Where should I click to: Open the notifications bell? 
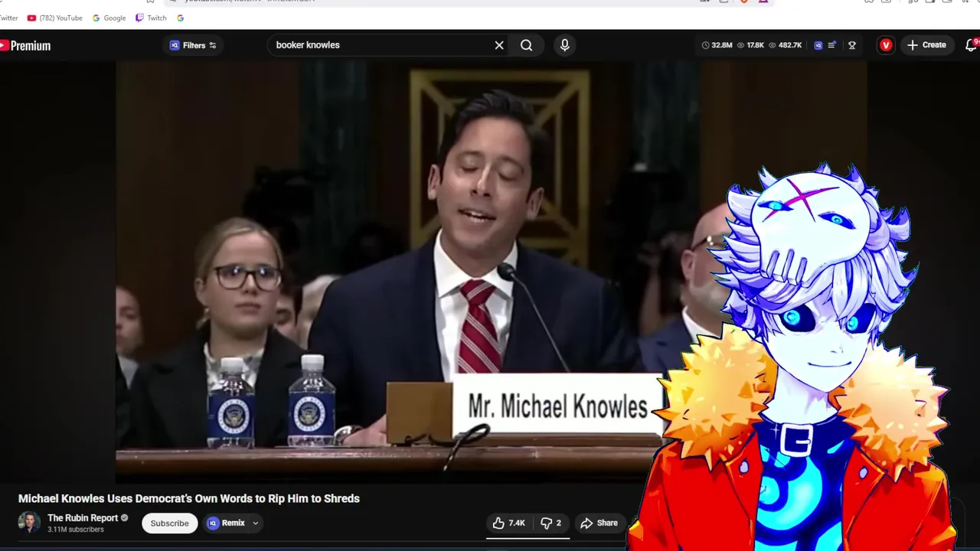(971, 45)
